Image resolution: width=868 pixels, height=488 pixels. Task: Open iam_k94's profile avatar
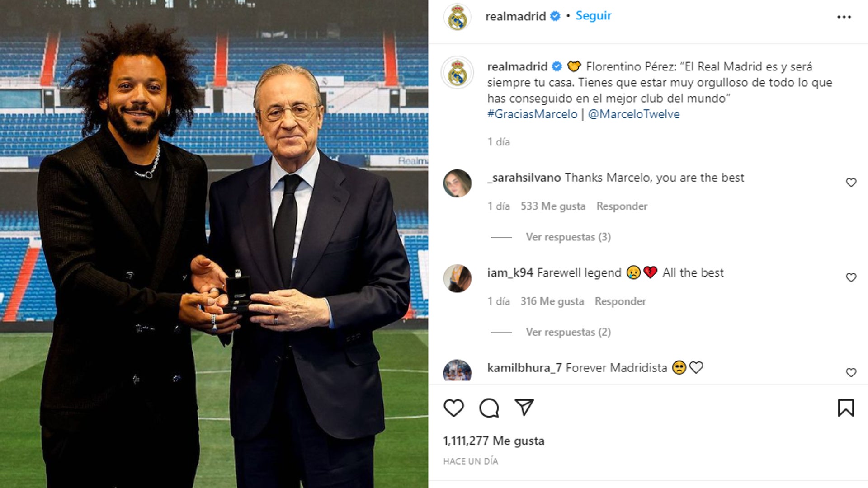(457, 278)
